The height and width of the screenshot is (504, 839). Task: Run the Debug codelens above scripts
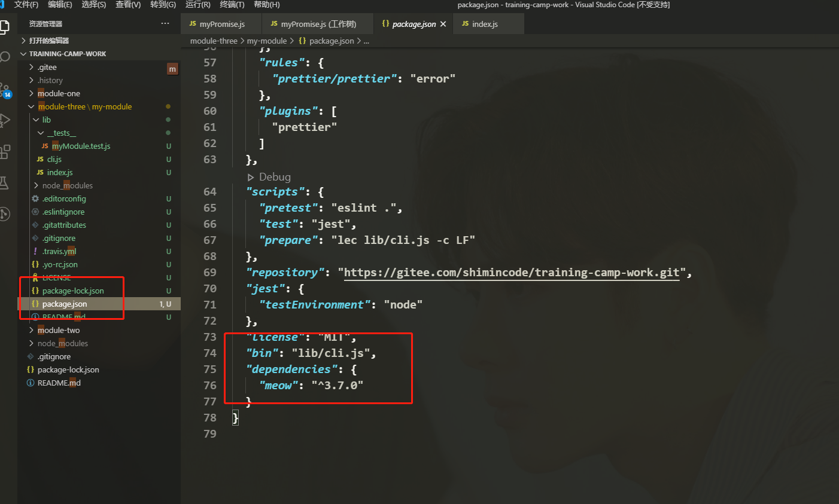269,176
